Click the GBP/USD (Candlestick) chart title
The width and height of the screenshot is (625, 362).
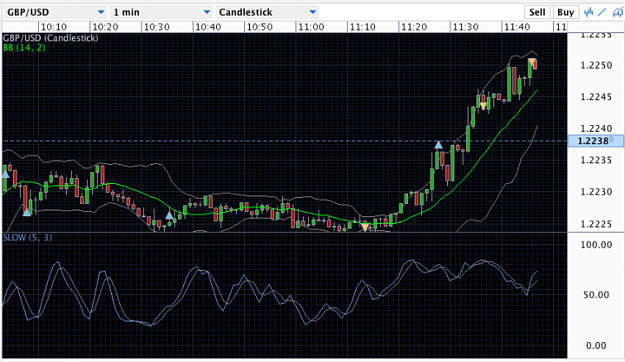click(x=50, y=38)
